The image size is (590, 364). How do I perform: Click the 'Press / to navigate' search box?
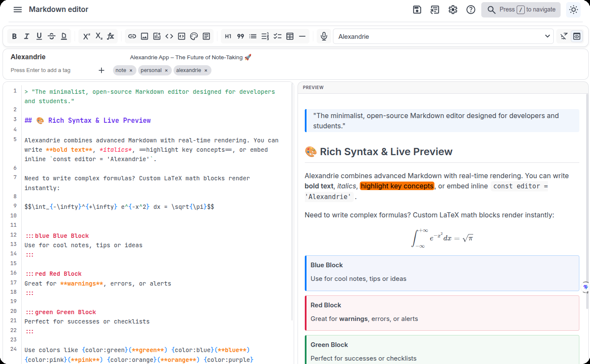(521, 9)
